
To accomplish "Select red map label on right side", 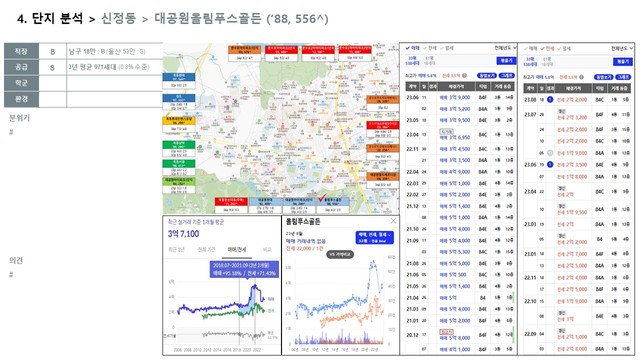I will [x=382, y=129].
